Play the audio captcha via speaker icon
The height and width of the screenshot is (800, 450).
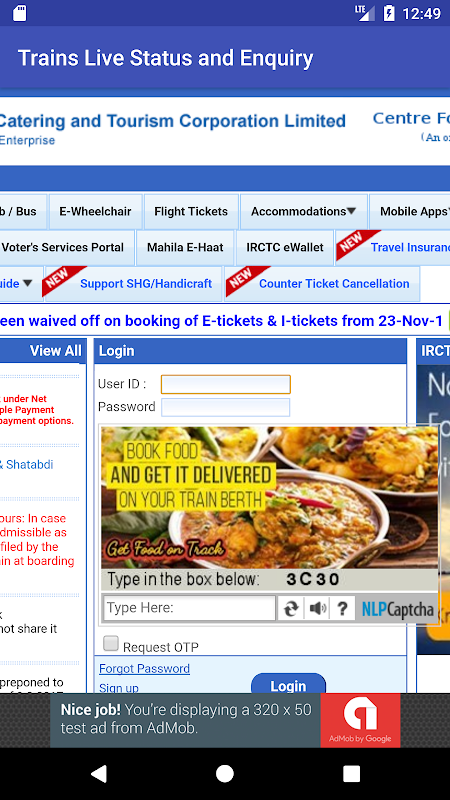317,608
